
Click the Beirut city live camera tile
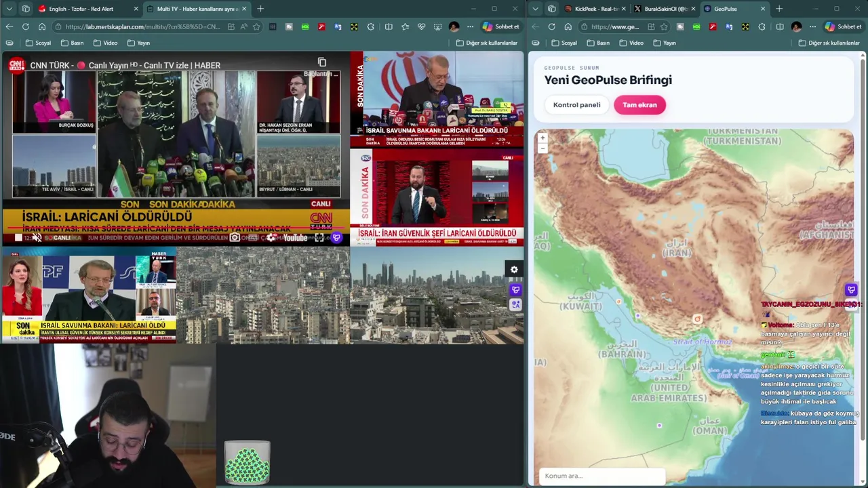point(263,296)
